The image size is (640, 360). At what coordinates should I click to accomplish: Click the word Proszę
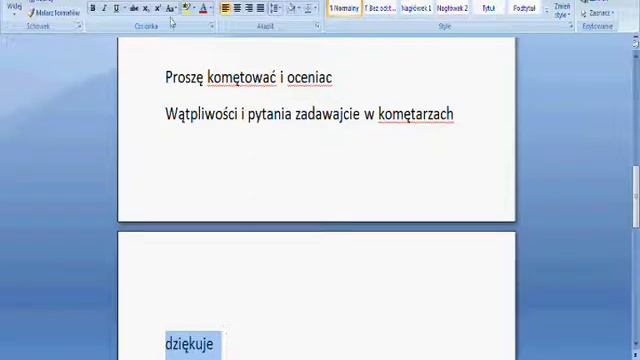tap(184, 78)
